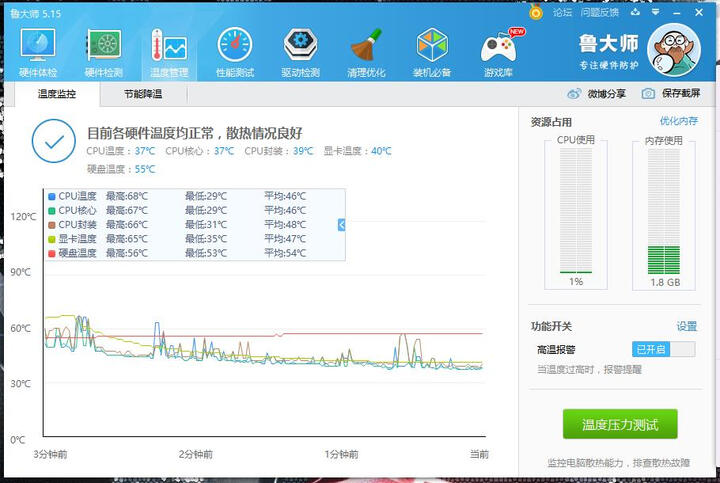The height and width of the screenshot is (483, 720).
Task: Switch to the 节能降温 tab
Action: 143,94
